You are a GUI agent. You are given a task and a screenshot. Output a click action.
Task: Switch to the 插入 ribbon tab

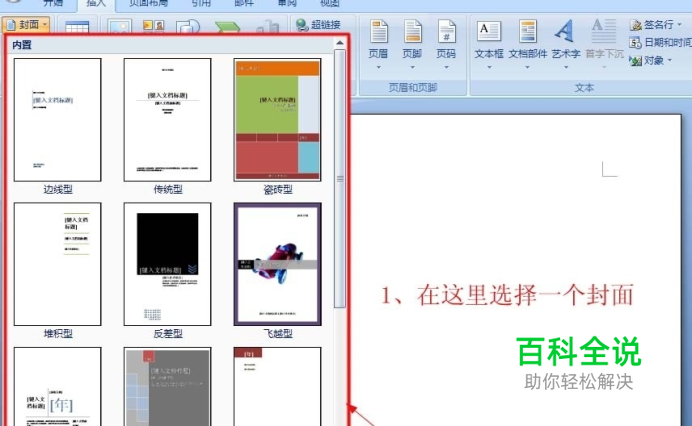tap(96, 4)
